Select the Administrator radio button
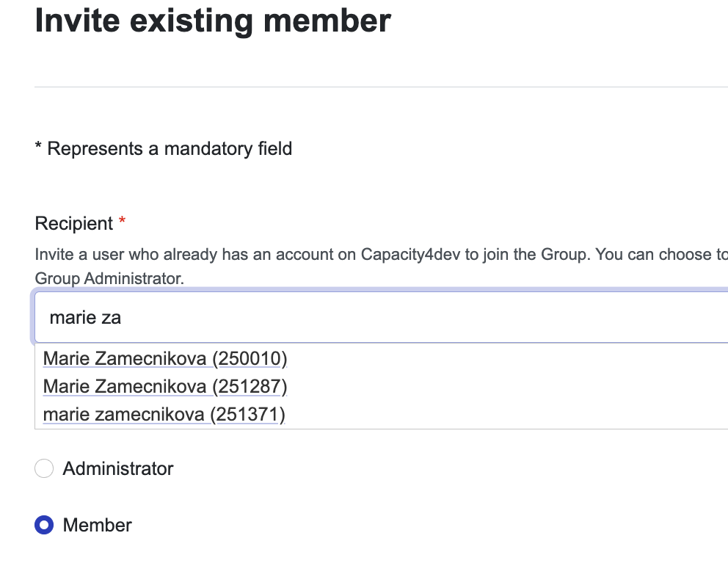 point(44,468)
